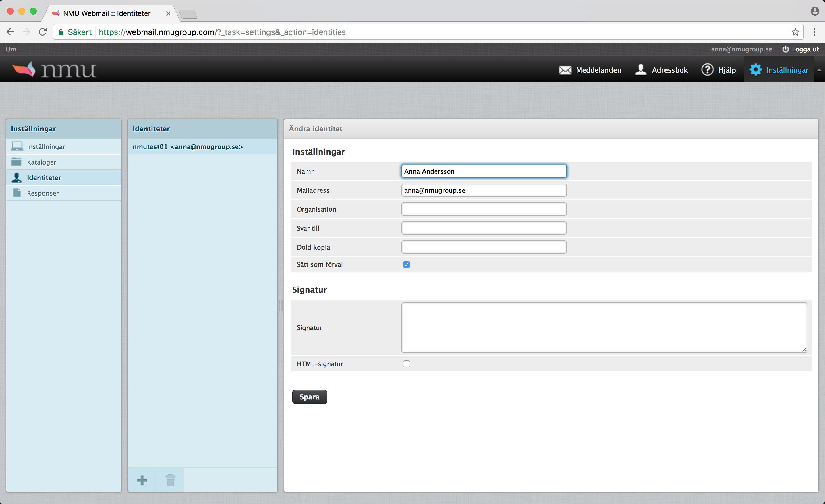
Task: Open the Chrome three-dot menu
Action: pyautogui.click(x=814, y=32)
